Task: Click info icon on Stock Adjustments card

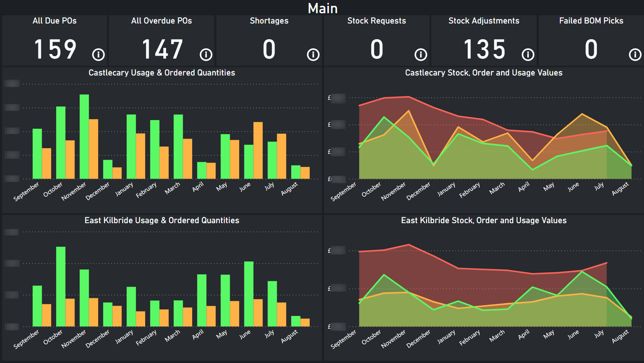Action: click(528, 54)
